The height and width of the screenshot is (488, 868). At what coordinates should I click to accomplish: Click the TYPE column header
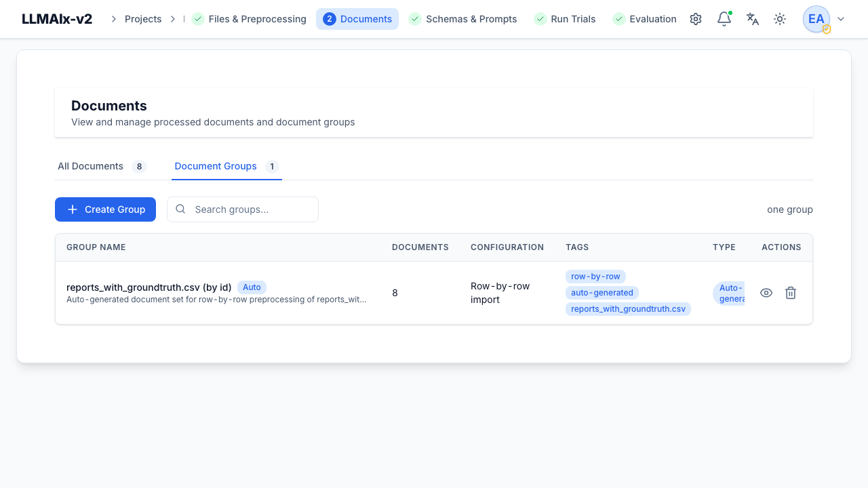coord(724,247)
